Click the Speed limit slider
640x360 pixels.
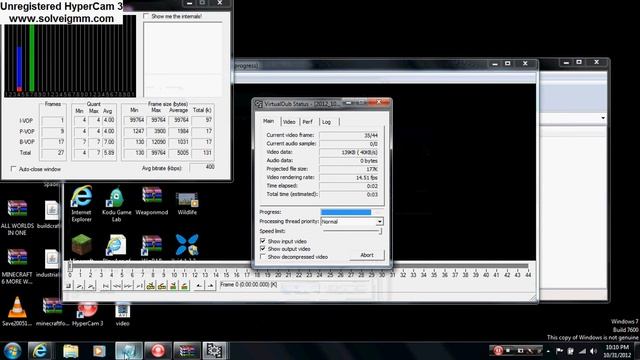tap(352, 231)
